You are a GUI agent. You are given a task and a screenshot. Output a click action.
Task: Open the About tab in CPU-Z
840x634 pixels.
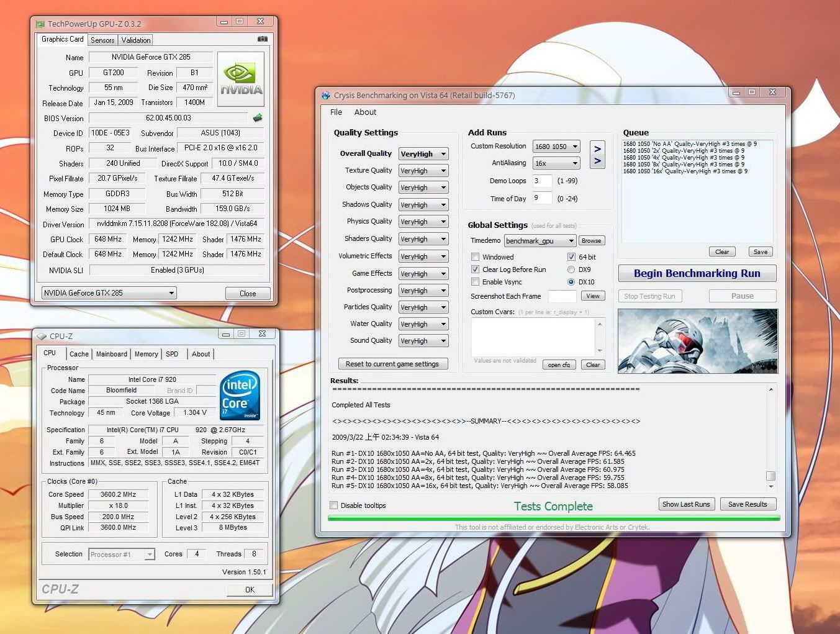point(201,354)
